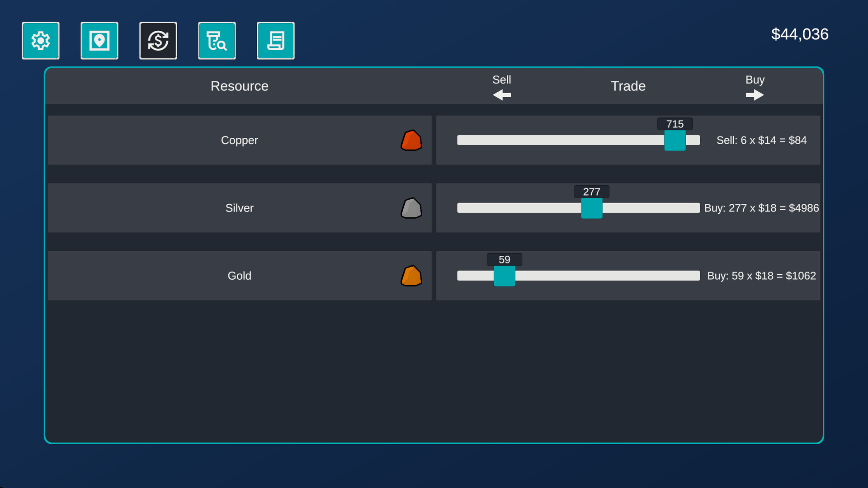
Task: Open the receipt ledger icon
Action: (276, 41)
